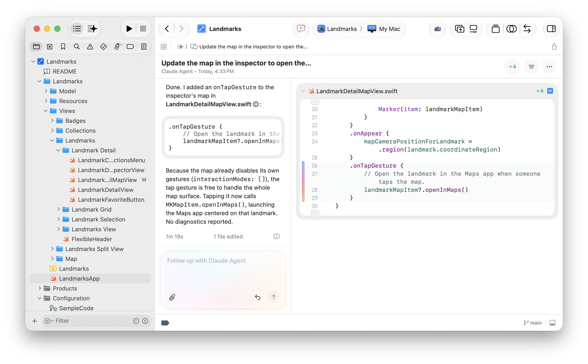
Task: Select the LandmarkFavoriteButton file
Action: tap(107, 199)
